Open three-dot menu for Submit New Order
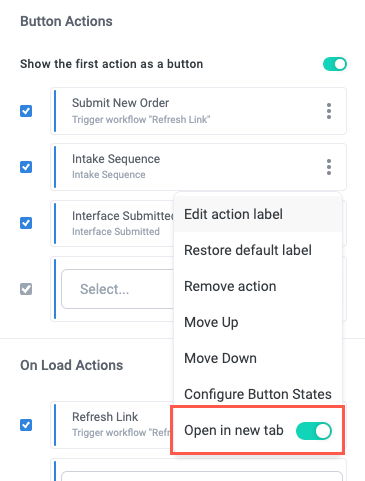Viewport: 365px width, 481px height. tap(329, 111)
